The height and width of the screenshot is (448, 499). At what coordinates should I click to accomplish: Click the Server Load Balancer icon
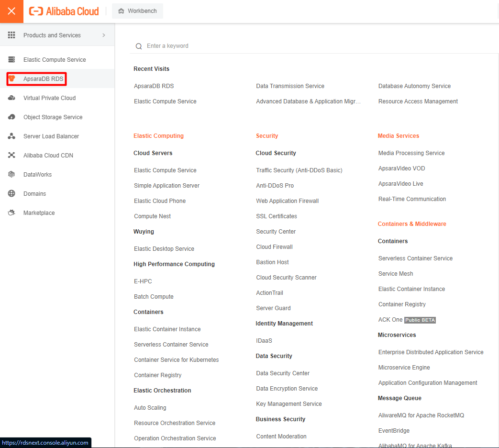[x=12, y=136]
